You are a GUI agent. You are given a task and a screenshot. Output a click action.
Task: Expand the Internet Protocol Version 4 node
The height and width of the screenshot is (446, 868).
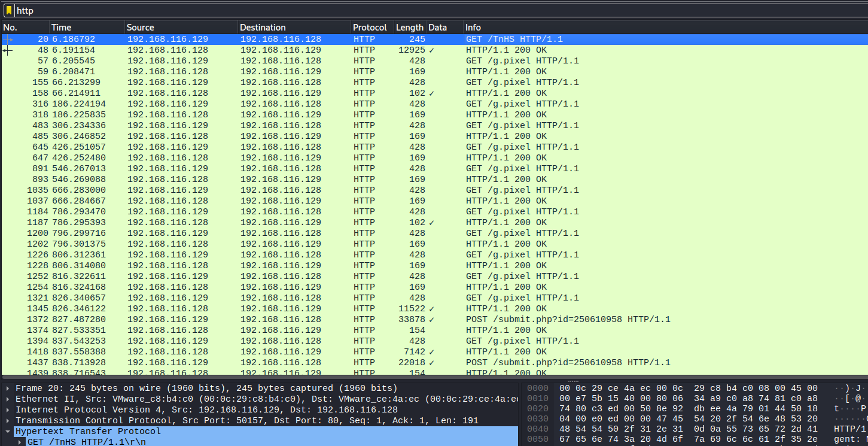7,410
